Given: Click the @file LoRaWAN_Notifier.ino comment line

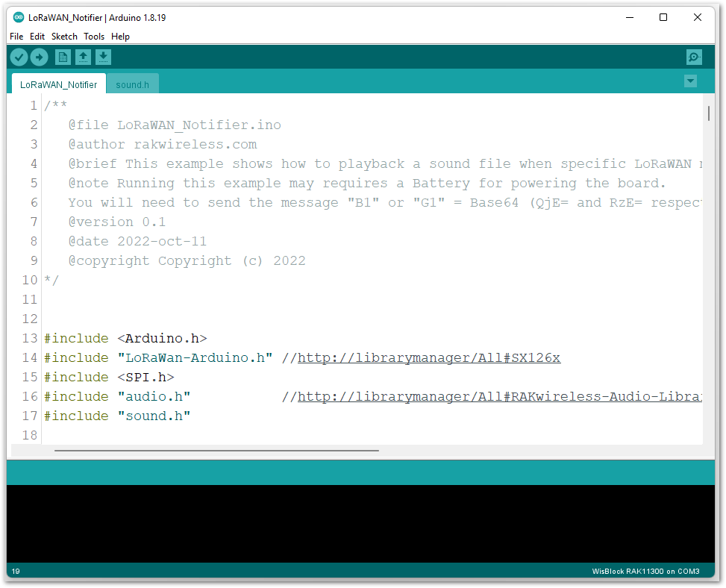Looking at the screenshot, I should (x=175, y=125).
